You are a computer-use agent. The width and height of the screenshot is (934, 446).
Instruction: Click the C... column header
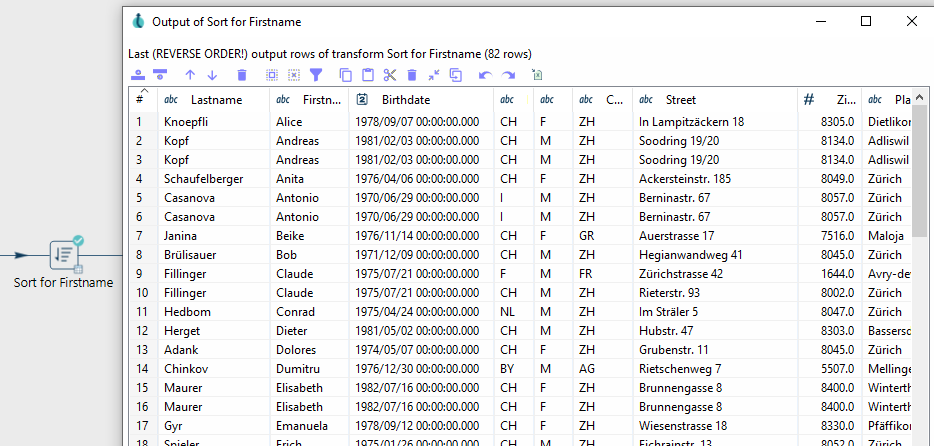click(x=602, y=100)
